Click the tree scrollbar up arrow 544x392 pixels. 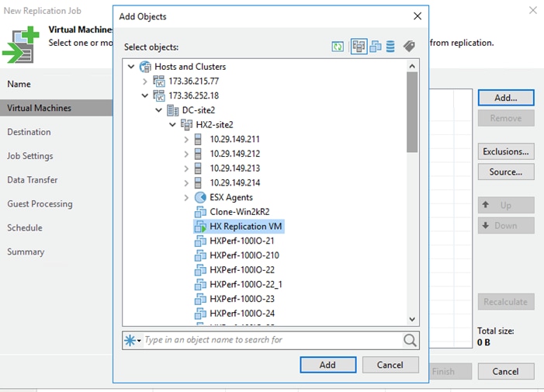tap(412, 66)
